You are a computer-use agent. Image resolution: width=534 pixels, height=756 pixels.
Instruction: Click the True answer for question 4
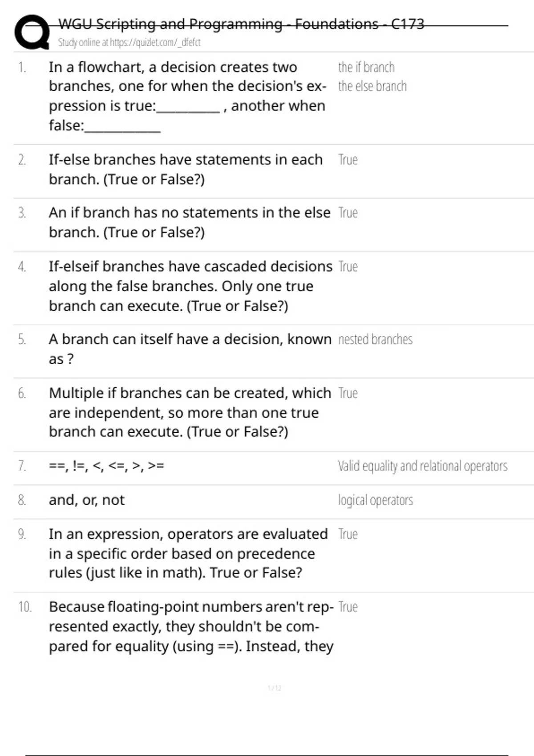[x=348, y=266]
